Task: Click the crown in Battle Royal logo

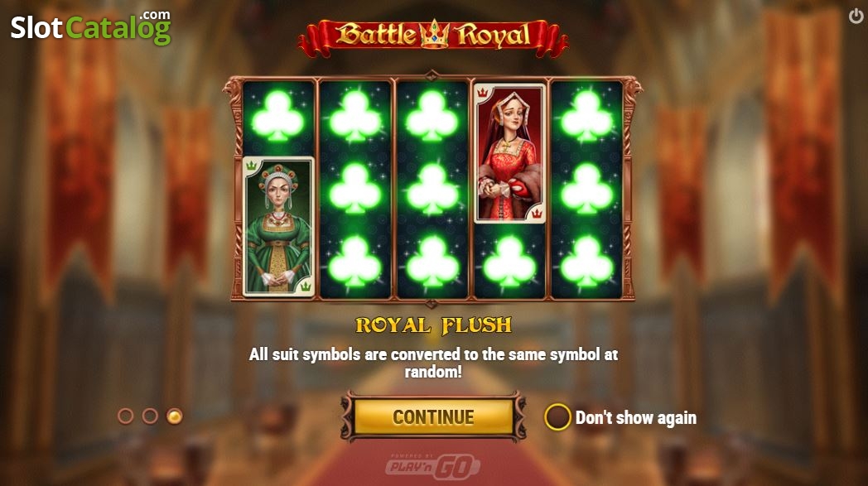Action: click(x=434, y=34)
